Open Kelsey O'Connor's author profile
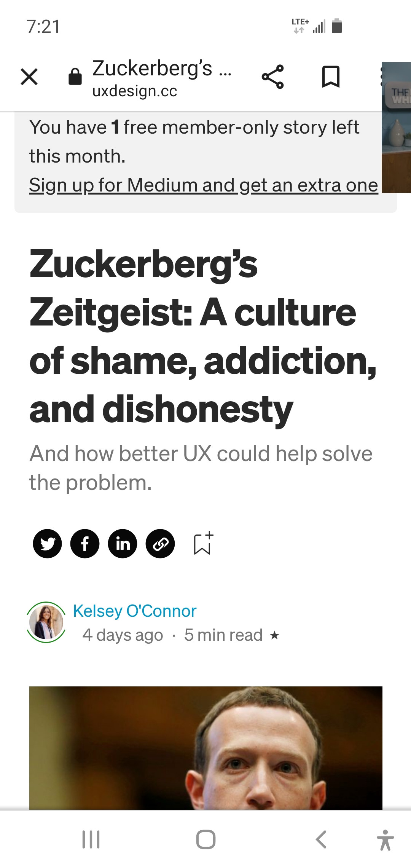The height and width of the screenshot is (868, 411). tap(135, 611)
